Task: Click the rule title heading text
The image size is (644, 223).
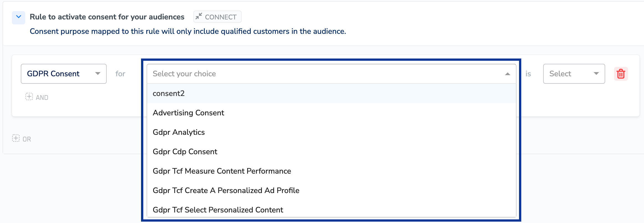Action: point(107,17)
